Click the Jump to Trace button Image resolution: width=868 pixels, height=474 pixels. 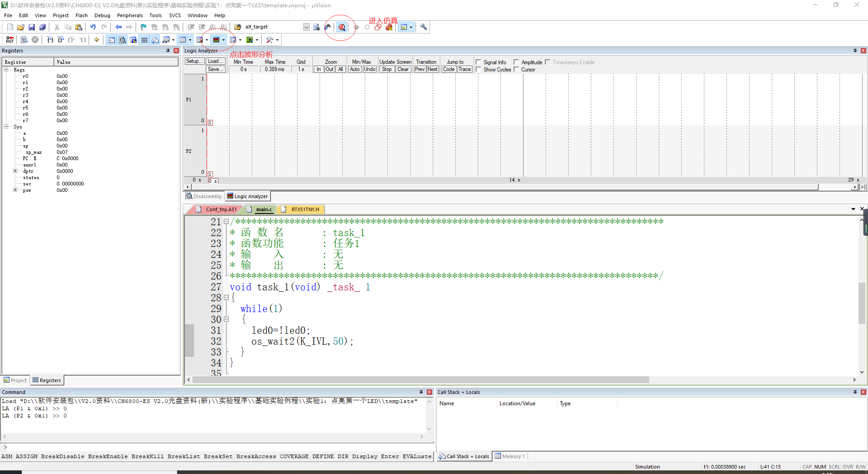click(x=464, y=69)
